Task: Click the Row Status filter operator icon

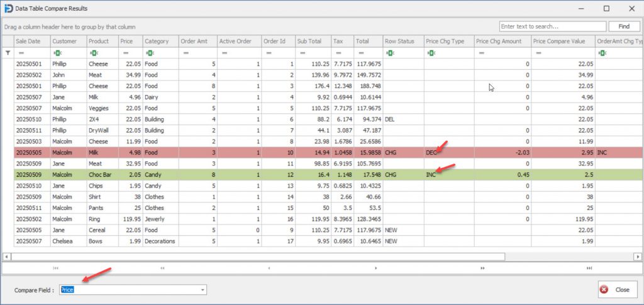Action: pyautogui.click(x=390, y=53)
